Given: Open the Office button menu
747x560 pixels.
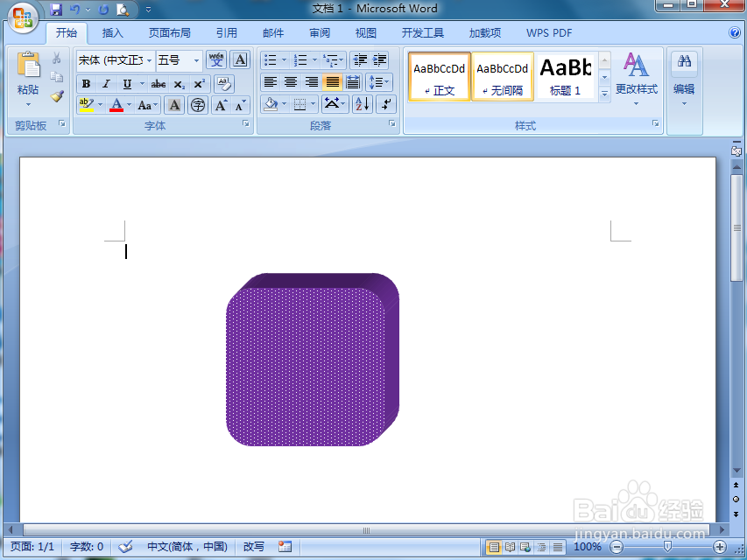Looking at the screenshot, I should pos(23,18).
